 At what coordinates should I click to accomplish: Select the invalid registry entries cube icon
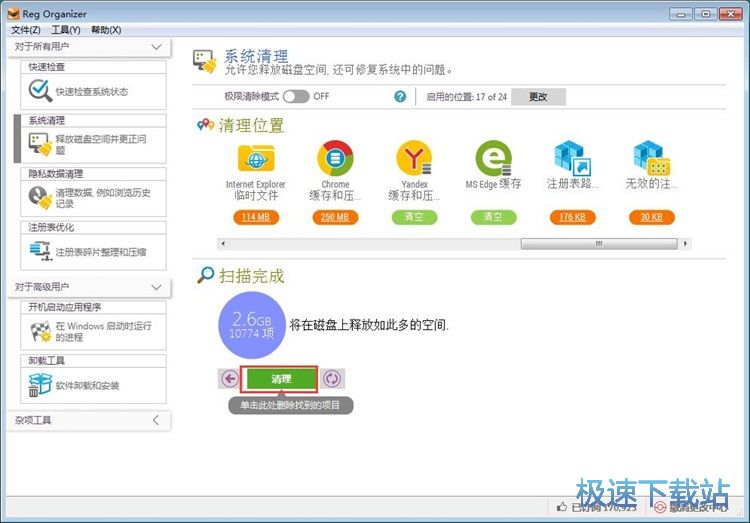tap(651, 158)
